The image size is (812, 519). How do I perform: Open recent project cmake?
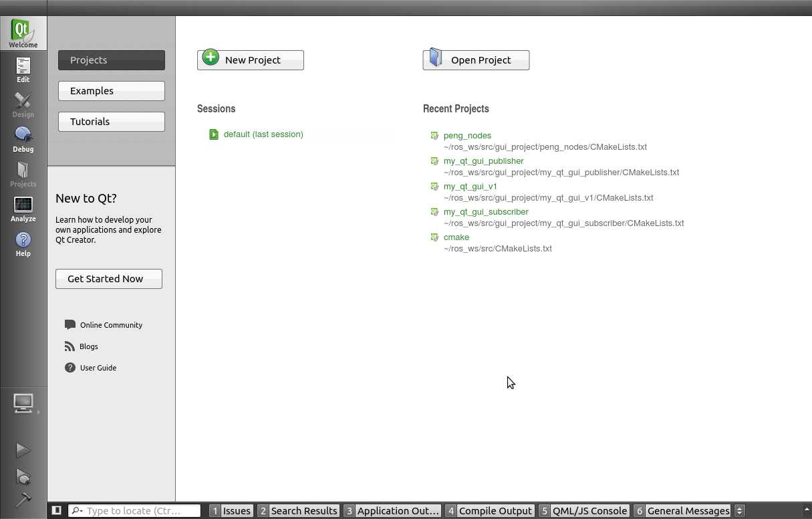[x=456, y=237]
